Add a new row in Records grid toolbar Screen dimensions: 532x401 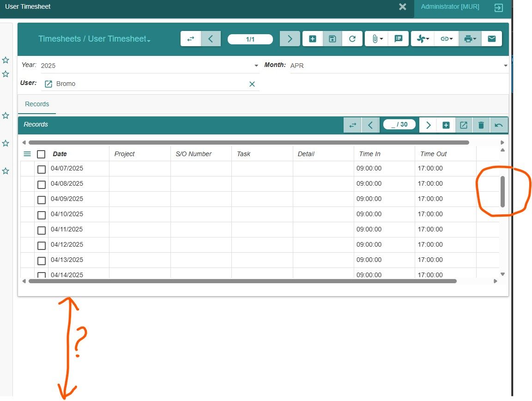pyautogui.click(x=446, y=125)
